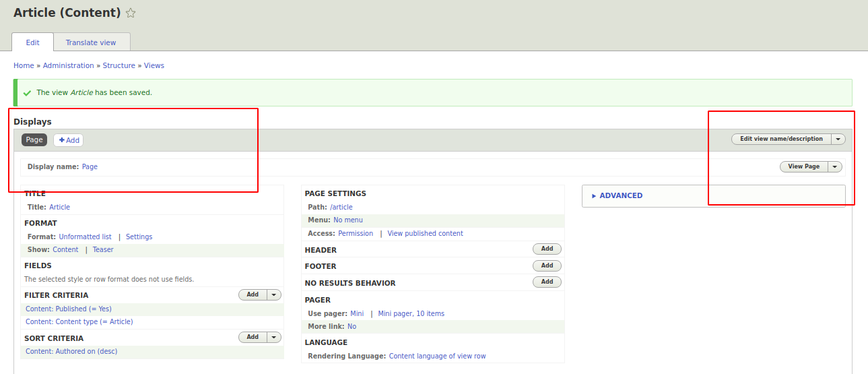
Task: Edit the /article path
Action: 341,207
